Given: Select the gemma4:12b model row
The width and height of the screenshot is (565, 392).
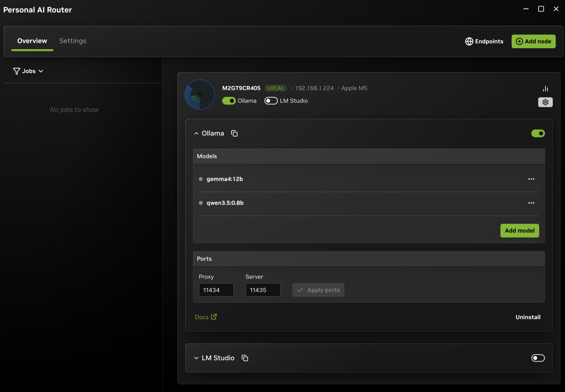Looking at the screenshot, I should 369,179.
